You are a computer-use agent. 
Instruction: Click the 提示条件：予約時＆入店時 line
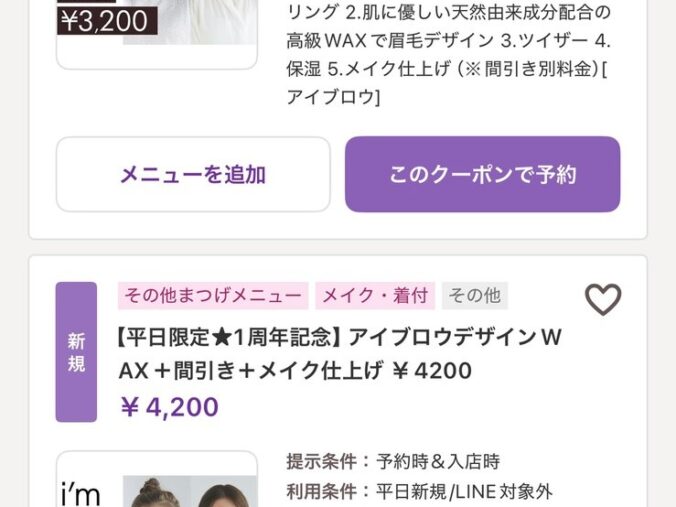pos(393,462)
